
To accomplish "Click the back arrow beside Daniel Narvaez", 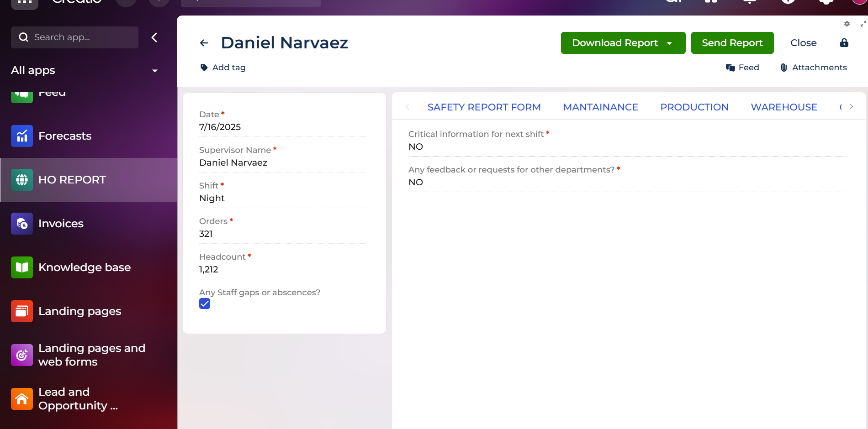I will [204, 43].
